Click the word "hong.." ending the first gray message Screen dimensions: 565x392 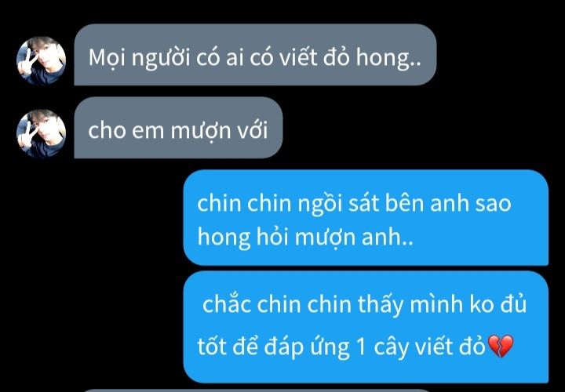[x=388, y=58]
